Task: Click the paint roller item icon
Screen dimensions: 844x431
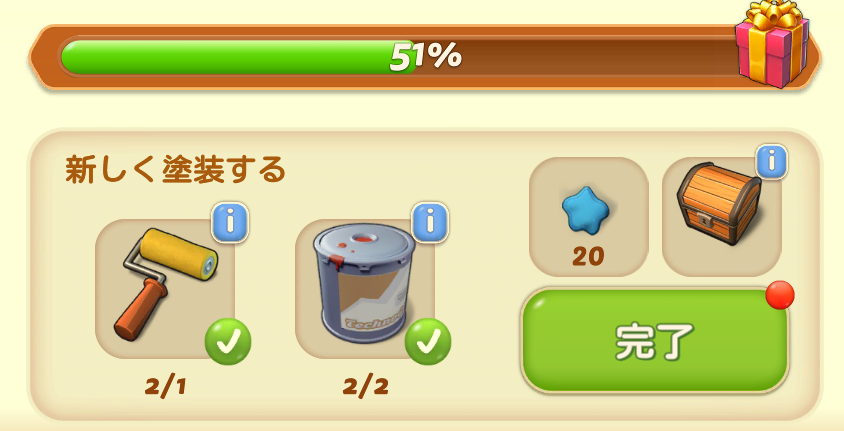Action: (165, 284)
